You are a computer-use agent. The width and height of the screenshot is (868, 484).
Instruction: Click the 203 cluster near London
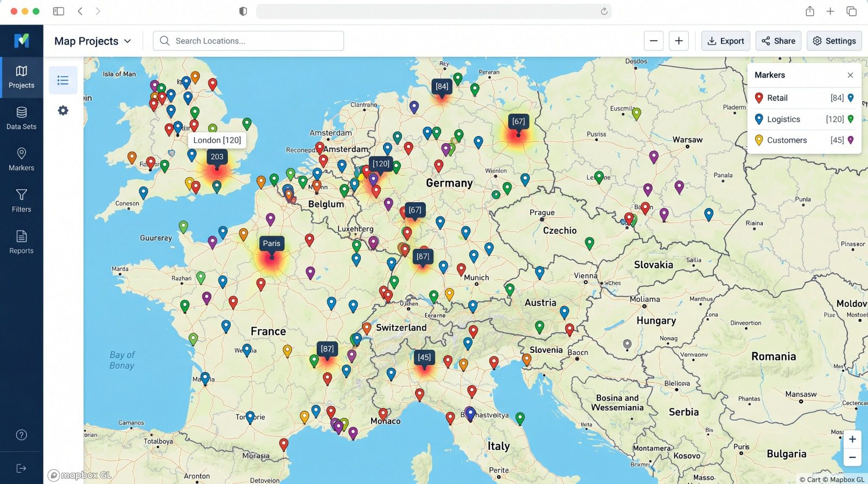[217, 157]
